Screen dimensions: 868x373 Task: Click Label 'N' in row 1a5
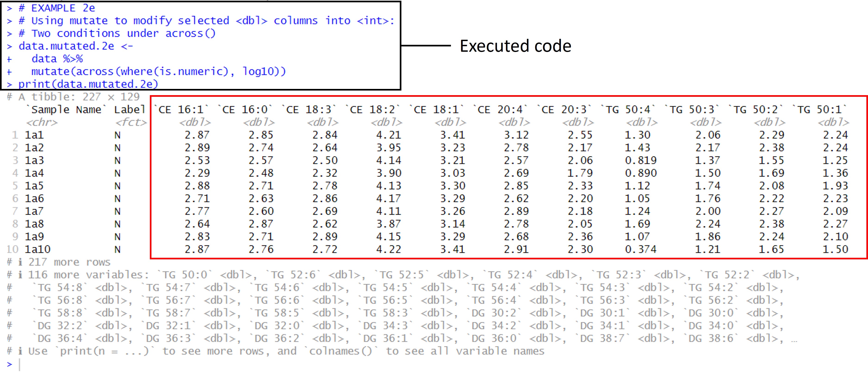point(117,186)
